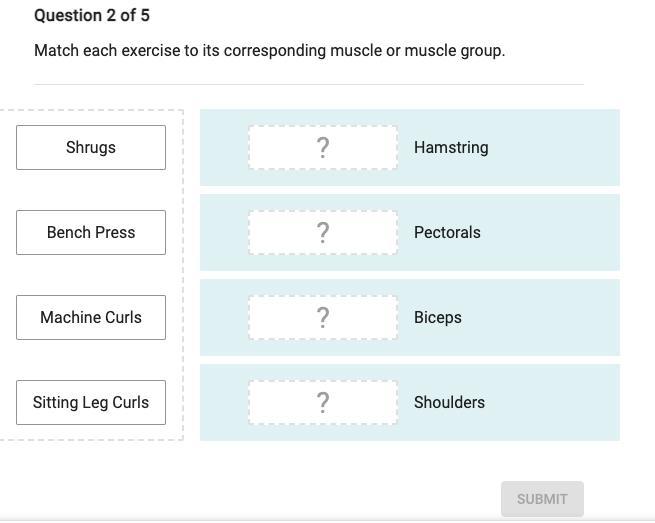
Task: Click the question-mark slot next to Pectorals
Action: [x=323, y=232]
